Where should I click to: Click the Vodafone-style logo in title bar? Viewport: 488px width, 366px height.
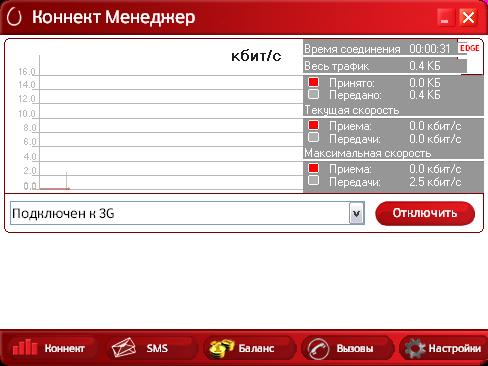14,17
